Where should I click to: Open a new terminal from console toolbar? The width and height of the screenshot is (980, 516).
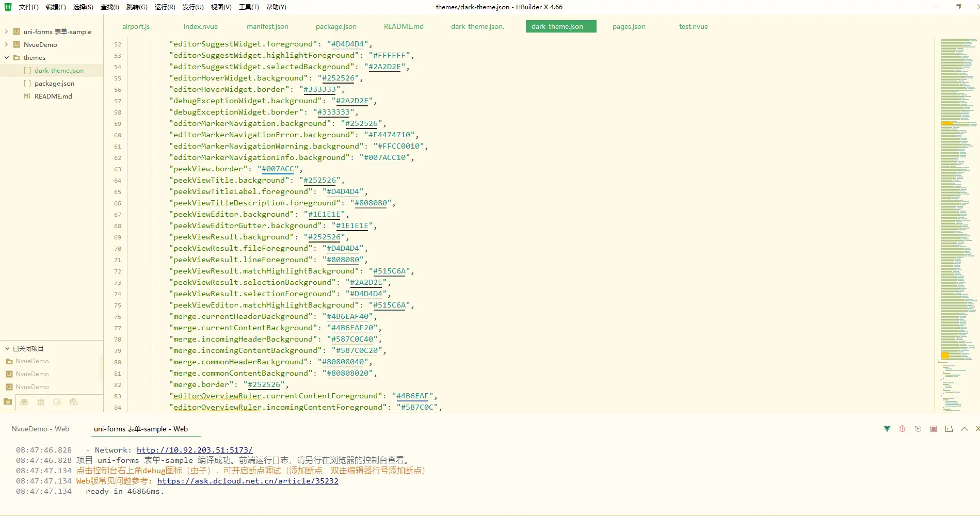949,429
